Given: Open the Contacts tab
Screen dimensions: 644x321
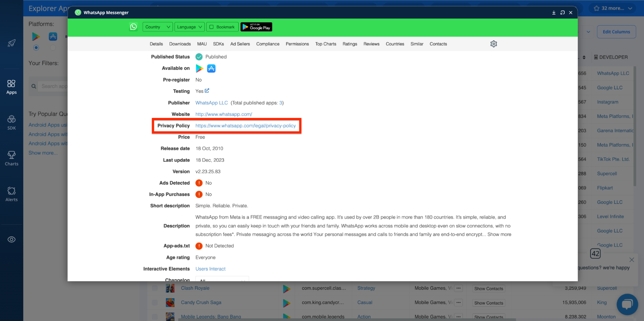Looking at the screenshot, I should [x=438, y=44].
